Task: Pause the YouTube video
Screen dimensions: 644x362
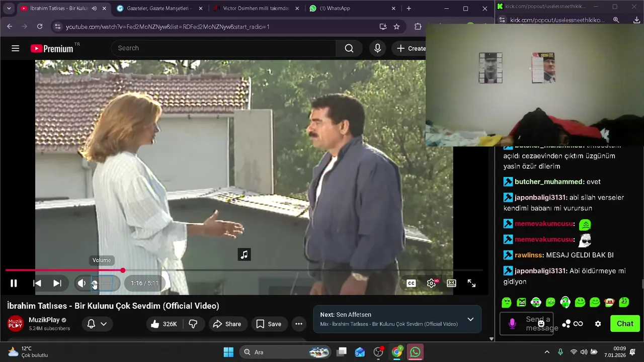Action: (14, 283)
